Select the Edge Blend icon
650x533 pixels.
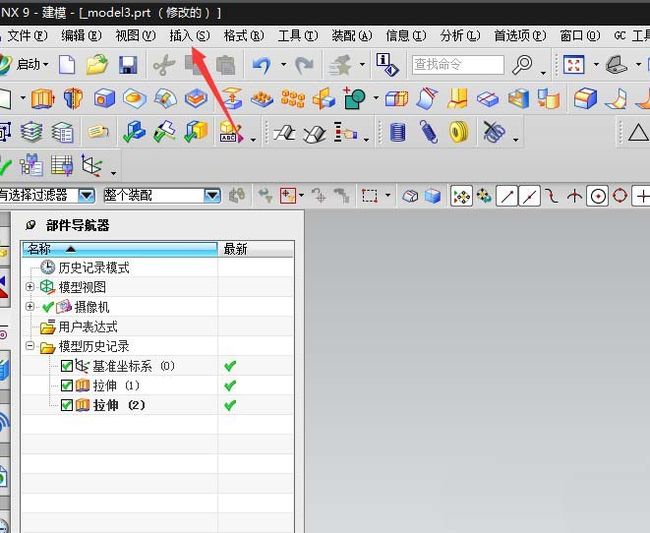(585, 99)
